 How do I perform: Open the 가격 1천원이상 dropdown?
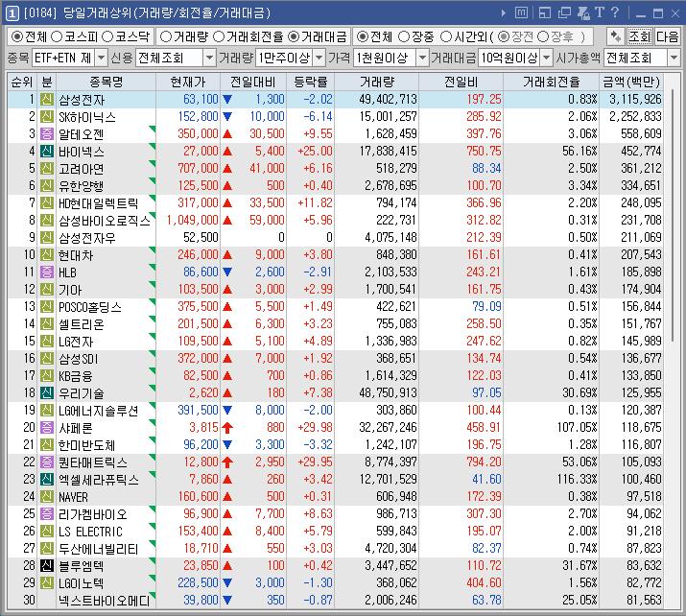coord(422,58)
